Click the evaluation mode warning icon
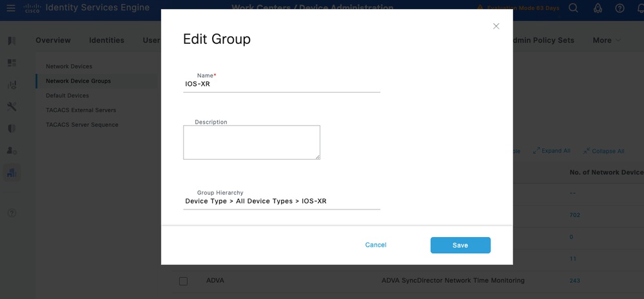The image size is (644, 299). tap(480, 8)
